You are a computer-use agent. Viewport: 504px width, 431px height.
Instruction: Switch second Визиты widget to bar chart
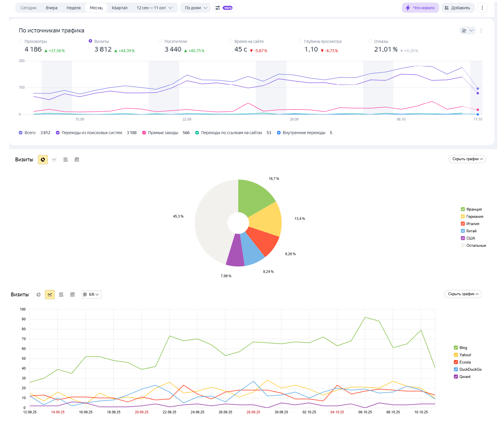click(x=72, y=295)
